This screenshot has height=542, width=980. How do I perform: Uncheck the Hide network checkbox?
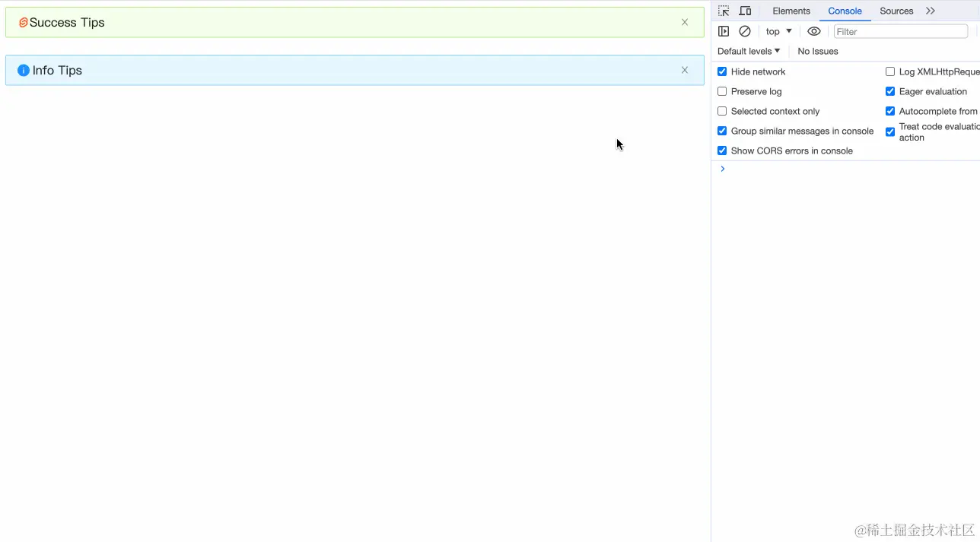(x=722, y=71)
